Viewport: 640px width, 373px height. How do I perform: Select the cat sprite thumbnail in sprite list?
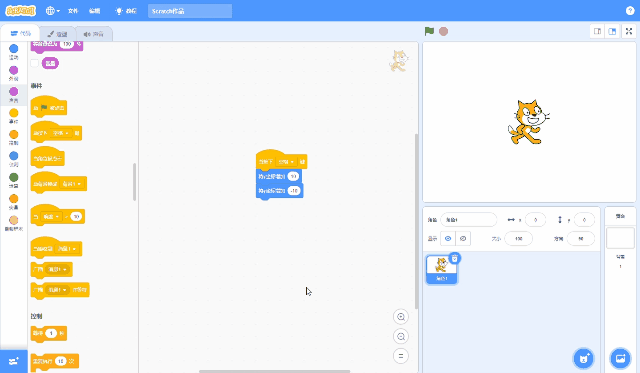point(441,269)
